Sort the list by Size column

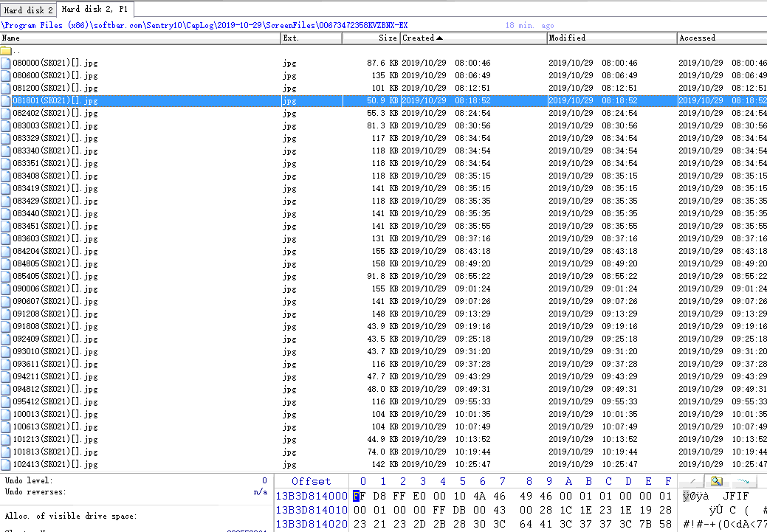(371, 38)
